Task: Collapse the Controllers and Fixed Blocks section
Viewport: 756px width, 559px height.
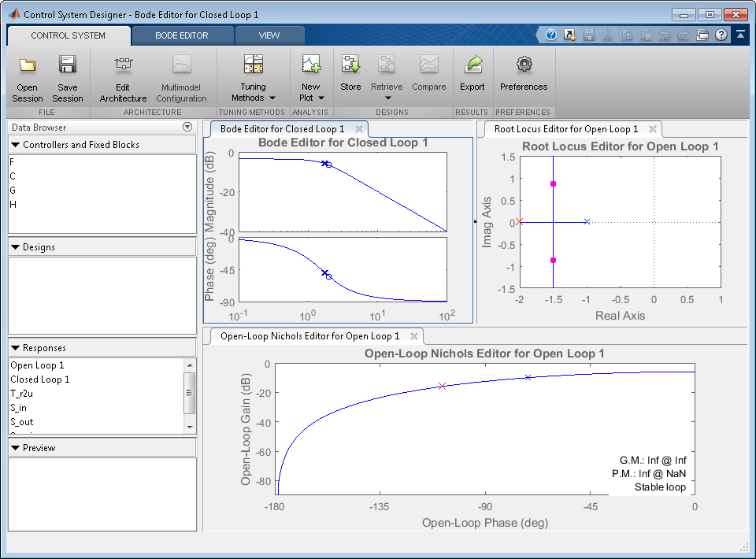Action: coord(16,145)
